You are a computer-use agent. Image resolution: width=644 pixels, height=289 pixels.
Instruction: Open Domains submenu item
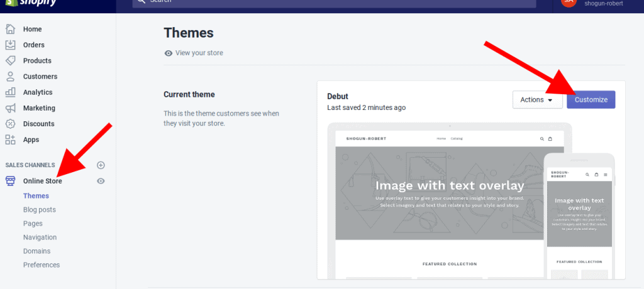[x=36, y=251]
